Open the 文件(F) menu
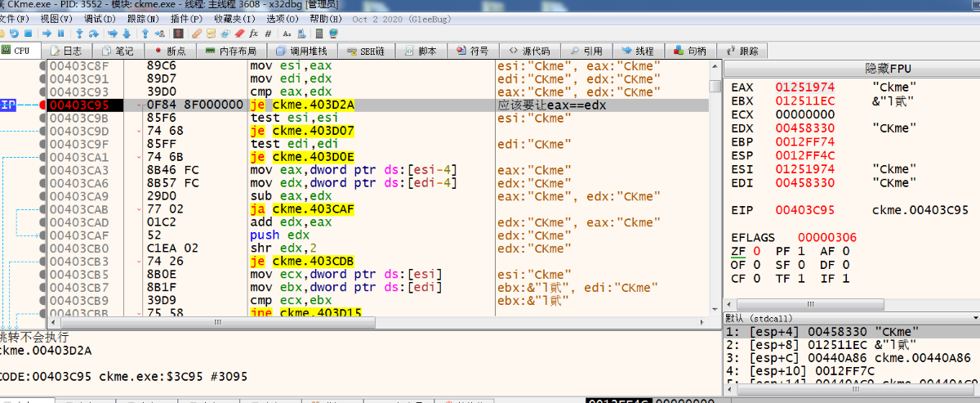This screenshot has width=980, height=403. pos(15,18)
